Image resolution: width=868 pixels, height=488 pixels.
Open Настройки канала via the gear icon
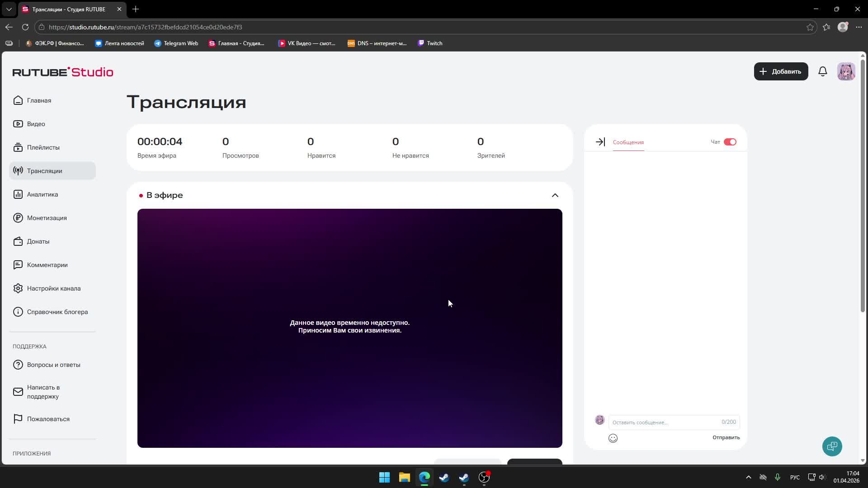coord(18,288)
